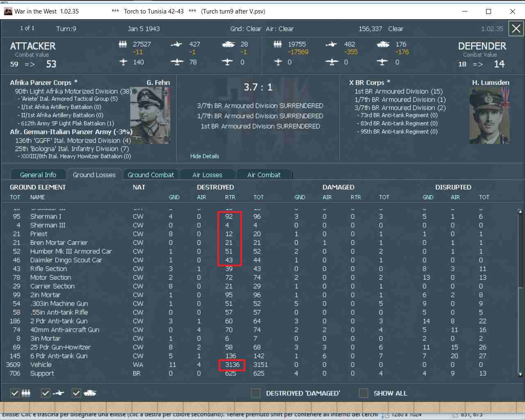Click the Daimler Dingo Scout Car row
This screenshot has width=525, height=420.
[x=262, y=260]
